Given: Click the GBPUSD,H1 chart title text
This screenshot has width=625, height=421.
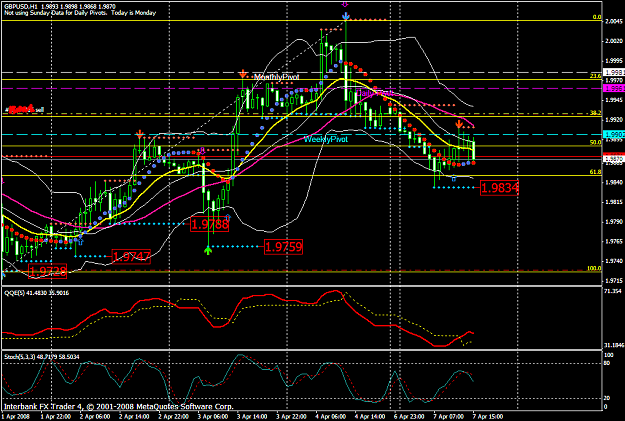Looking at the screenshot, I should click(x=60, y=7).
